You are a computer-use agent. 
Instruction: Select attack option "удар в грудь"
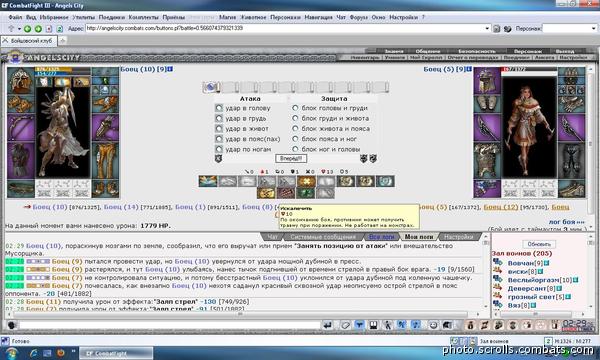219,119
